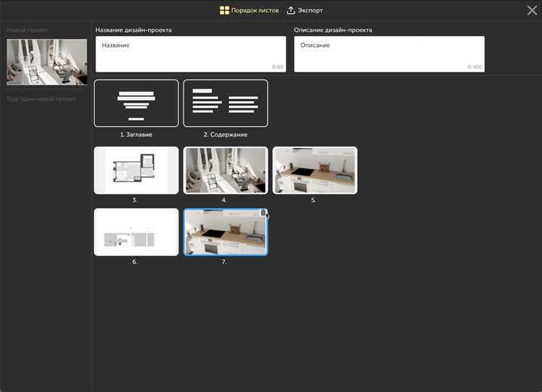
Task: Click the 2. Содержание caption
Action: [225, 135]
